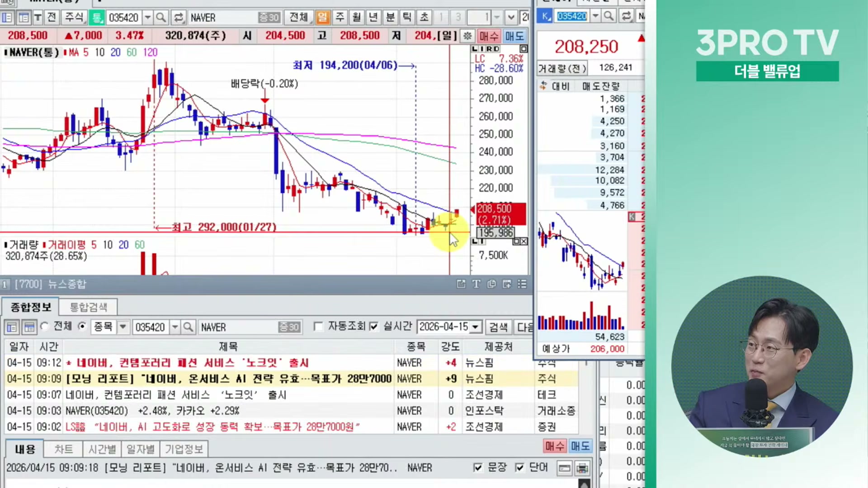Click the red 매수 button in chart header

[489, 36]
